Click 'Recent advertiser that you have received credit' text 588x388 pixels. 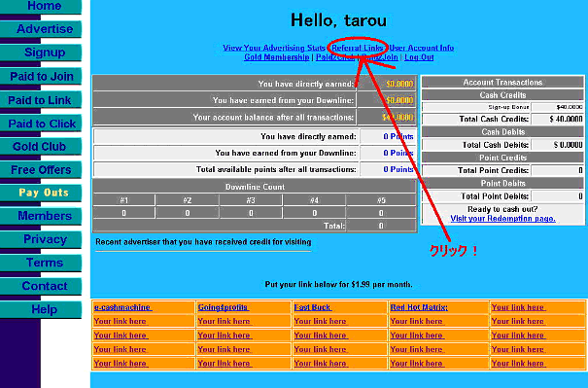click(x=203, y=242)
